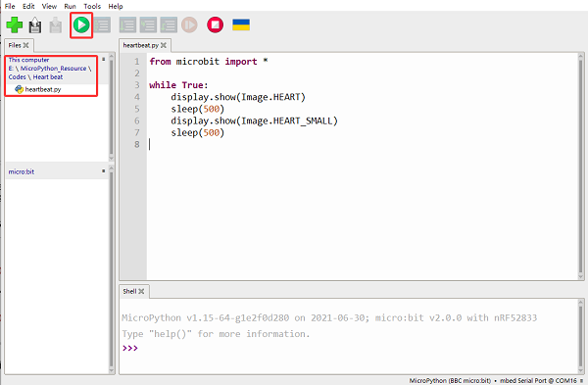Click the Ukraine flag support icon
The height and width of the screenshot is (385, 588).
pos(241,25)
